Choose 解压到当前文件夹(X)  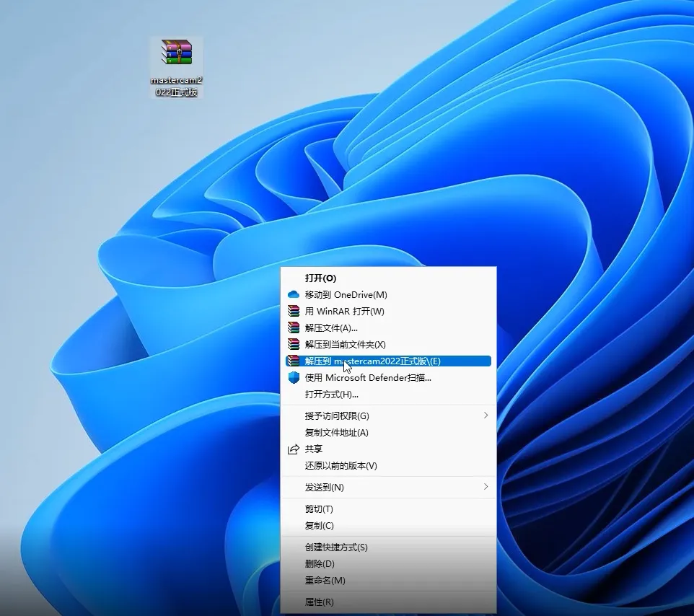tap(388, 344)
